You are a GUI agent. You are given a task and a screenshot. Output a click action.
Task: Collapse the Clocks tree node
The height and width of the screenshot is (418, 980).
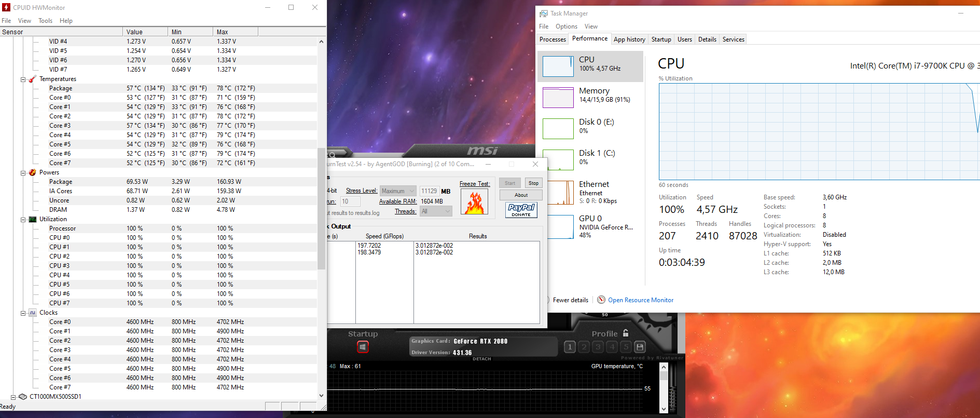[x=23, y=313]
